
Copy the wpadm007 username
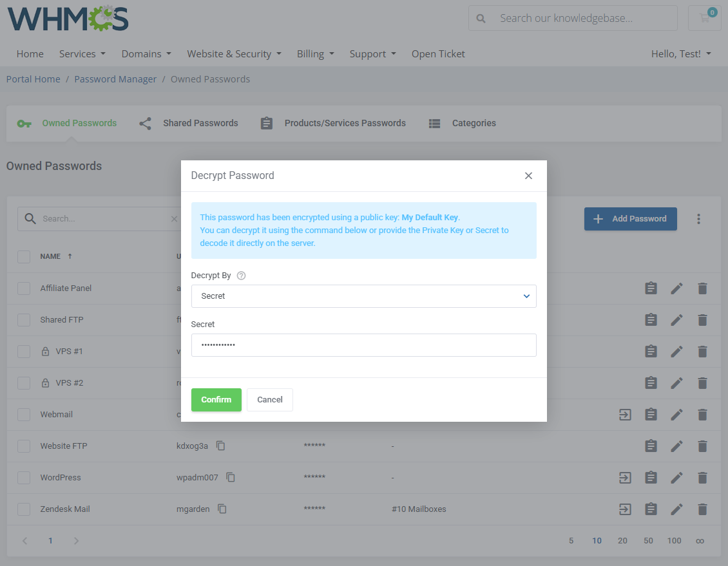pyautogui.click(x=231, y=478)
